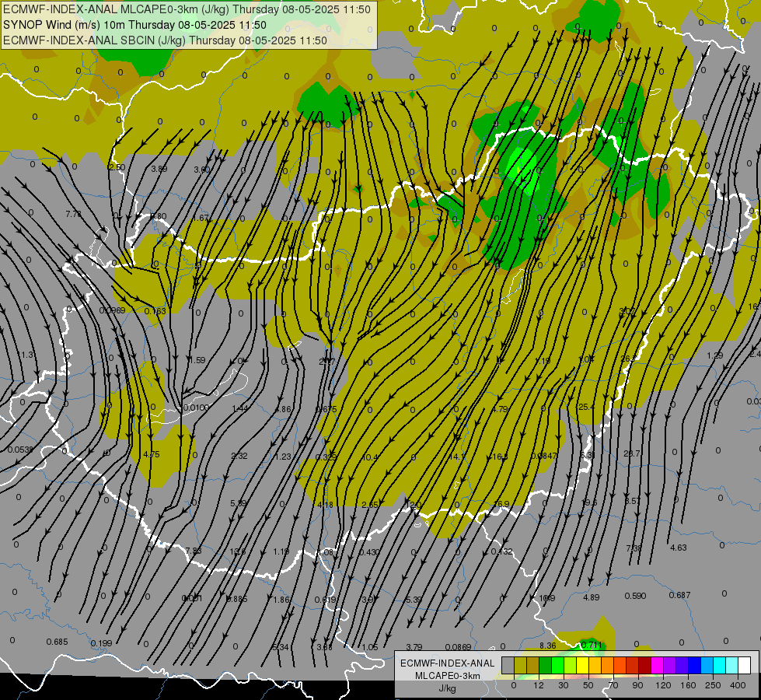Screen dimensions: 761x700
Task: Click the map value 3.60
Action: coord(202,170)
